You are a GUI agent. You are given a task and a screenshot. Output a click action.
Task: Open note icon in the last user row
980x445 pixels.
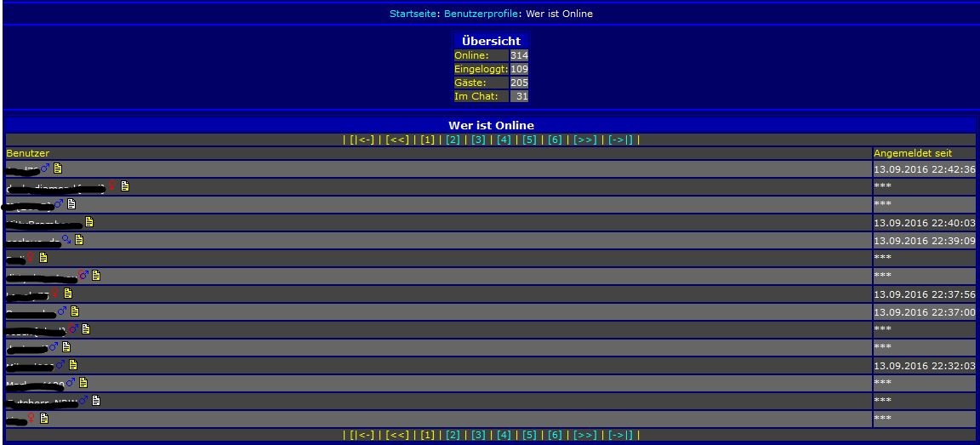[44, 419]
